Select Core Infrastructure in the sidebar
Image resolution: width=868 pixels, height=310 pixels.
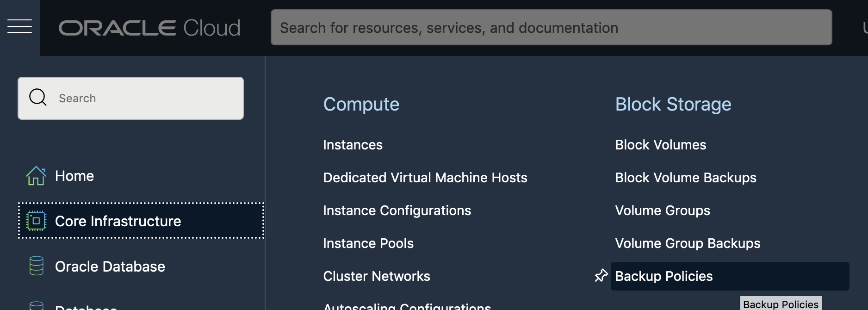[x=141, y=221]
